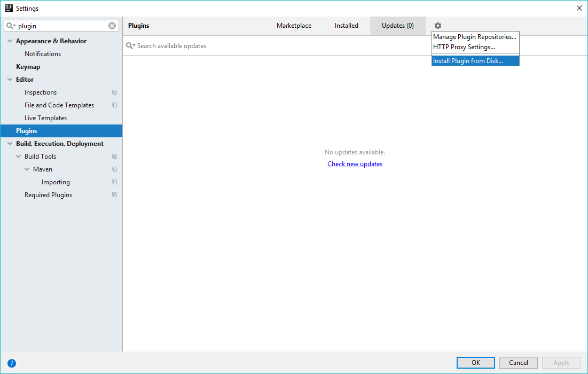Open the help question mark icon
This screenshot has height=374, width=588.
(x=12, y=363)
